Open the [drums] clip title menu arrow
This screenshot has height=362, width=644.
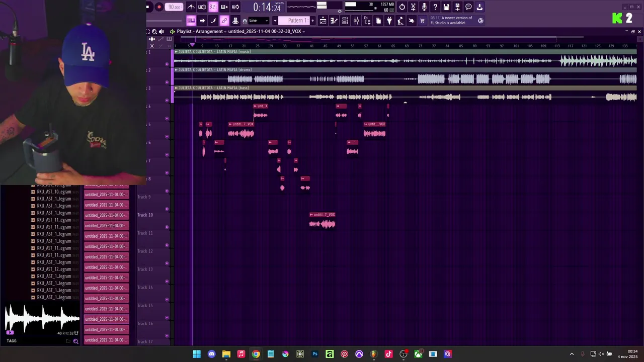tap(176, 70)
